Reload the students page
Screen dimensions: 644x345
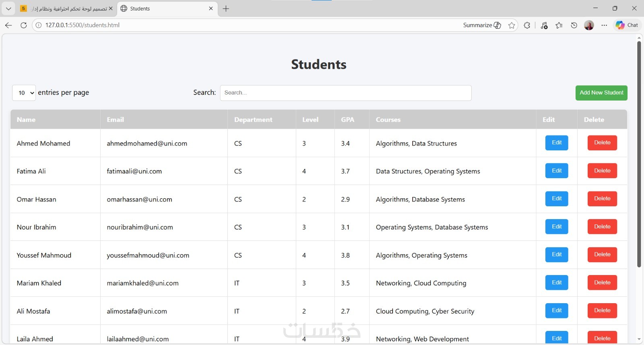coord(24,25)
